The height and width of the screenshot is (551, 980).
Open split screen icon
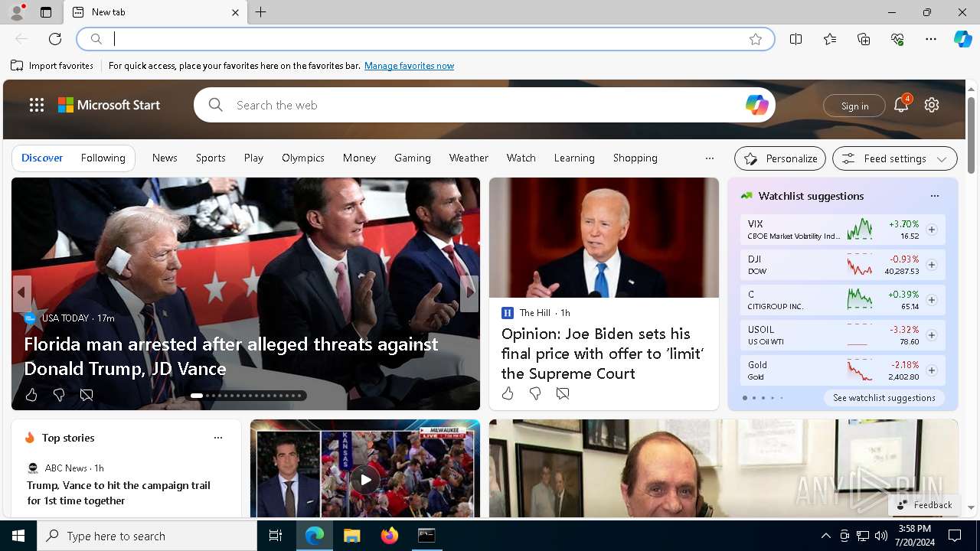(x=796, y=39)
